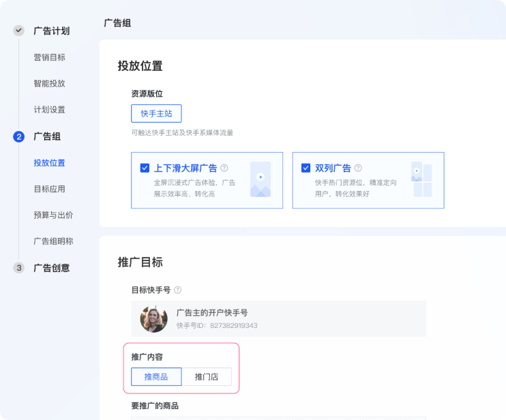
Task: Uncheck the 上下滑大屏广告 checkbox
Action: [145, 168]
